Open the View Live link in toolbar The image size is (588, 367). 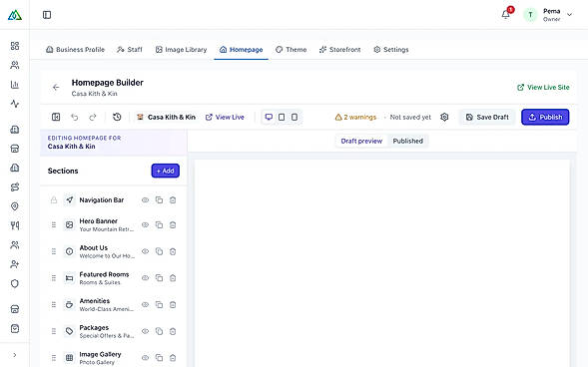pos(225,118)
